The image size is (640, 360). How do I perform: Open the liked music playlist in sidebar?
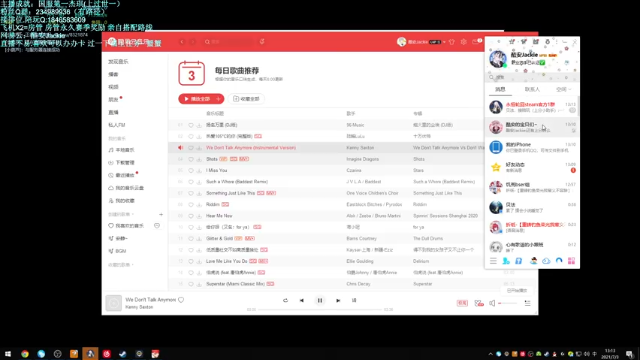[x=126, y=226]
